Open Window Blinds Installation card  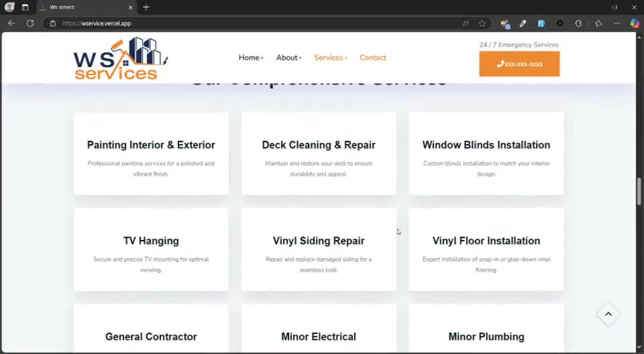486,153
